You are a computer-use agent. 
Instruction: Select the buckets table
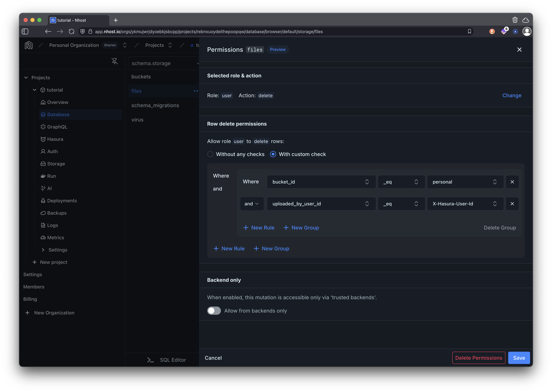coord(141,77)
